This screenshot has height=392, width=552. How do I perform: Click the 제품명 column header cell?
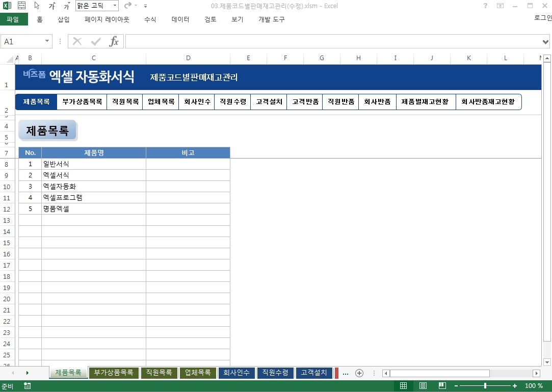94,153
